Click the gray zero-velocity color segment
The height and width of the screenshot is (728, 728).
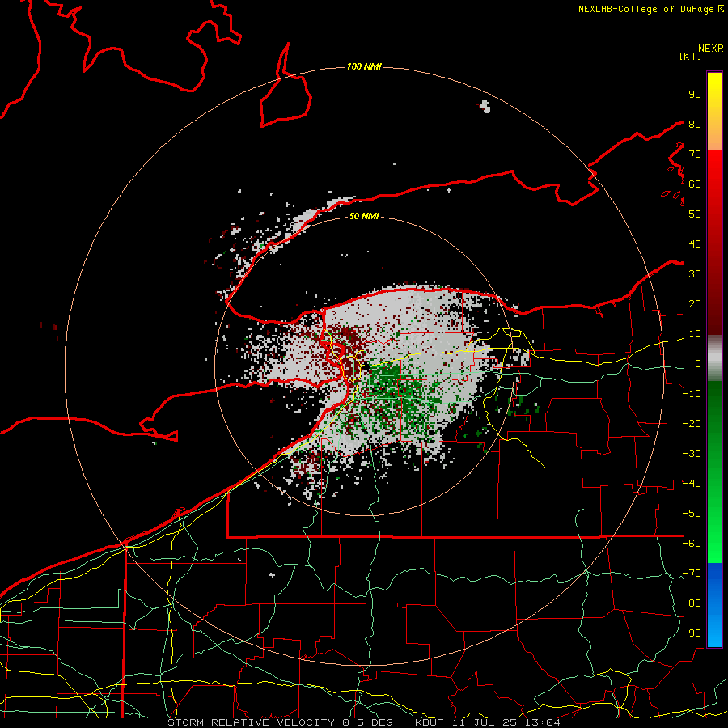tap(714, 358)
